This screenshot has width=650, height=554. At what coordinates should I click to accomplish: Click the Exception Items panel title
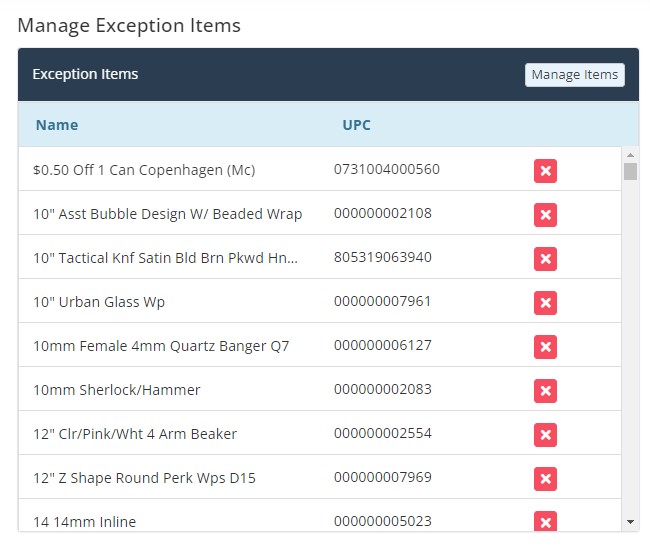point(85,74)
